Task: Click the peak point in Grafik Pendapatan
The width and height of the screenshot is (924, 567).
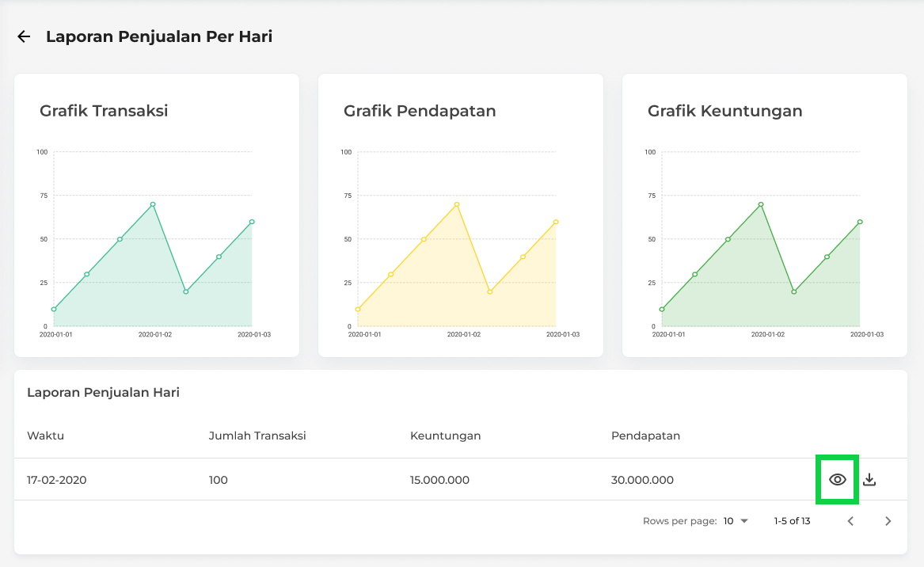Action: click(x=457, y=204)
